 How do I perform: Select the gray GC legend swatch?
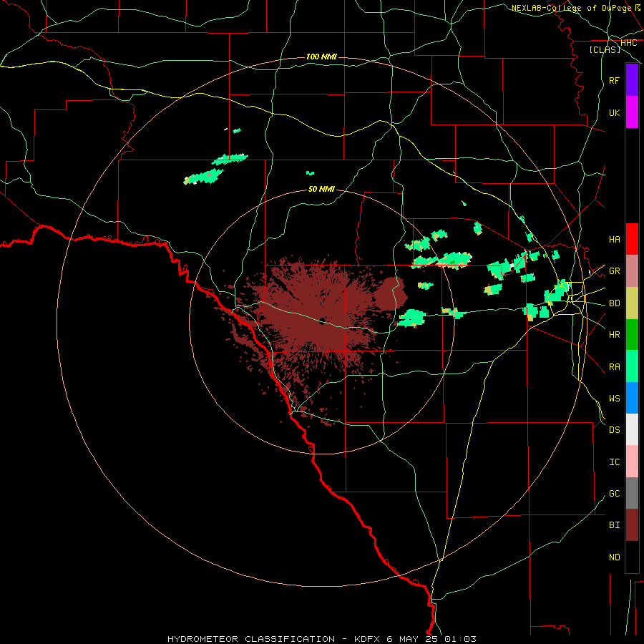(632, 493)
